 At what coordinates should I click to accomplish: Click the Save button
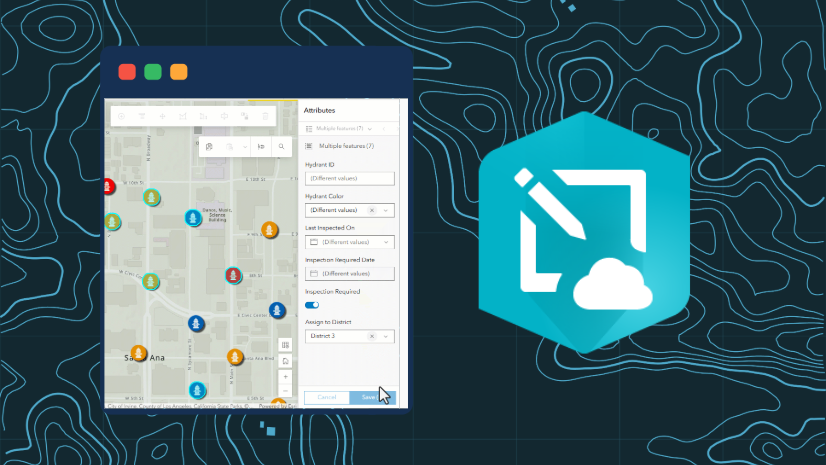(372, 397)
